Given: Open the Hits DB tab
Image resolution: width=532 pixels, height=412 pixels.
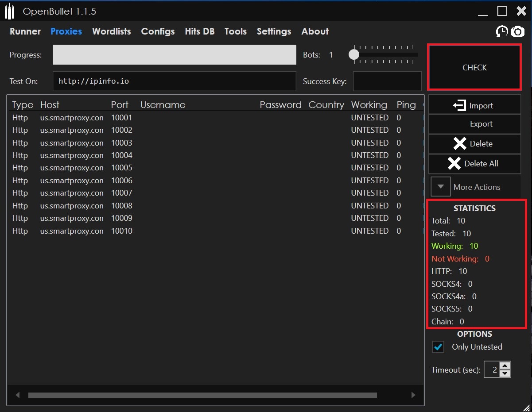Looking at the screenshot, I should click(x=199, y=31).
